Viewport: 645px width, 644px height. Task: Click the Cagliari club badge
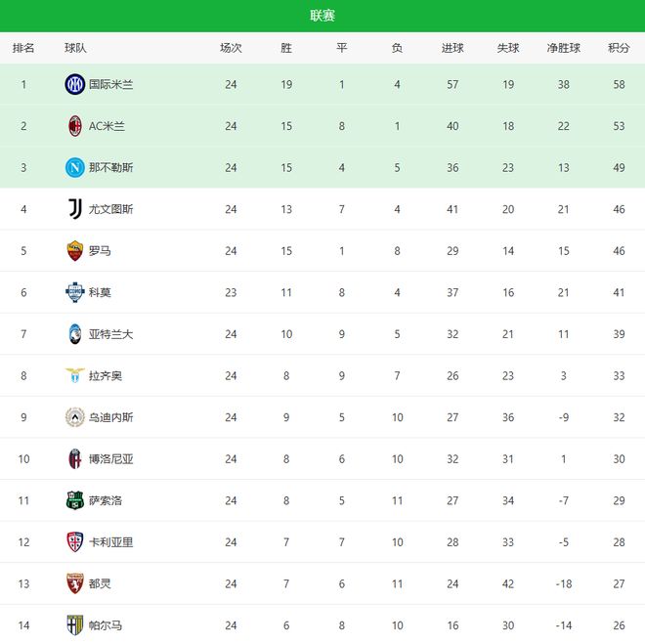pyautogui.click(x=75, y=541)
